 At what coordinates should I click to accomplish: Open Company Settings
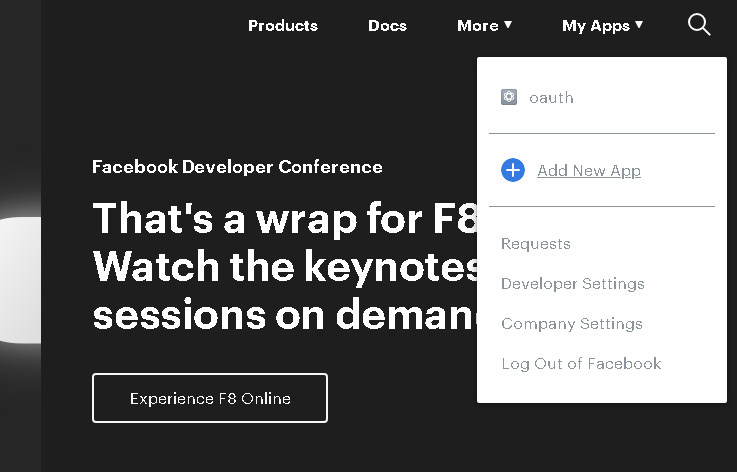(572, 324)
